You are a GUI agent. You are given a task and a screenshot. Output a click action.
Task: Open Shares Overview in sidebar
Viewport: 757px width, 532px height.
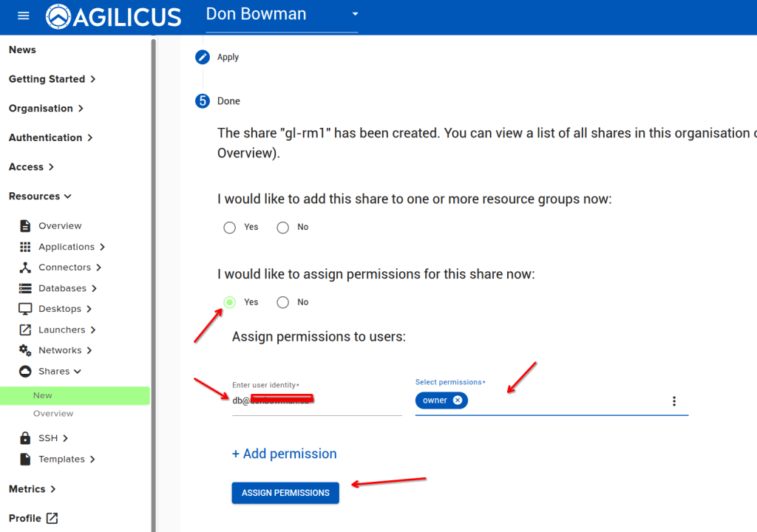(x=53, y=414)
